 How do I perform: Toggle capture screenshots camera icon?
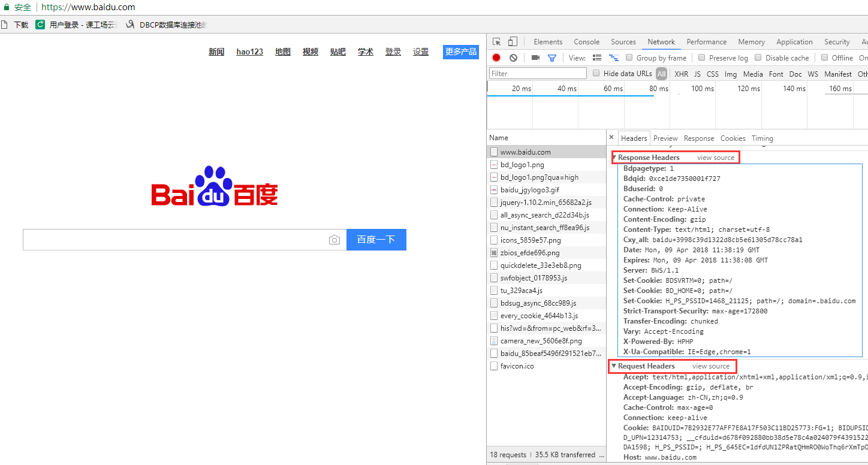click(x=535, y=58)
